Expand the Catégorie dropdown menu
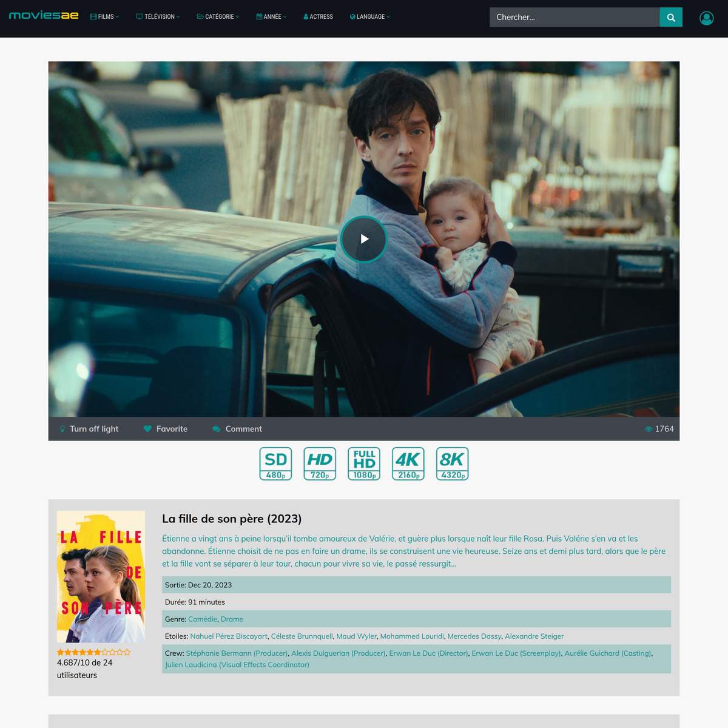Image resolution: width=728 pixels, height=728 pixels. 218,16
